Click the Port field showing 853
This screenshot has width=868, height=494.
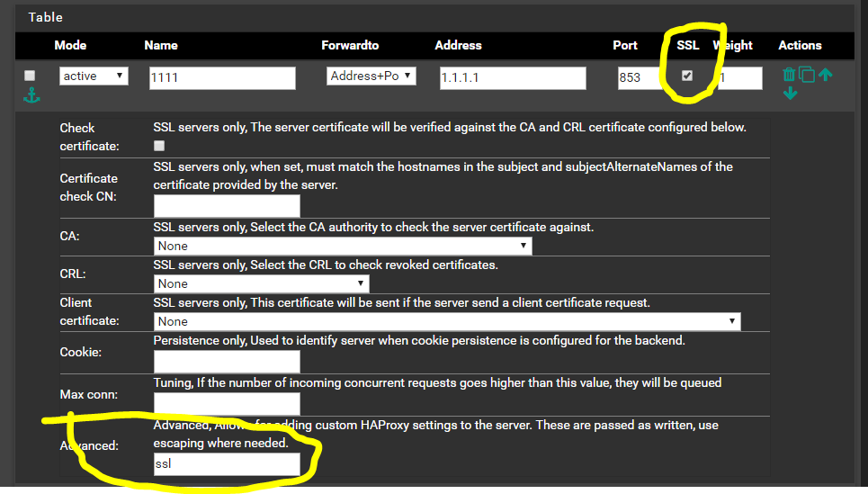pyautogui.click(x=640, y=78)
